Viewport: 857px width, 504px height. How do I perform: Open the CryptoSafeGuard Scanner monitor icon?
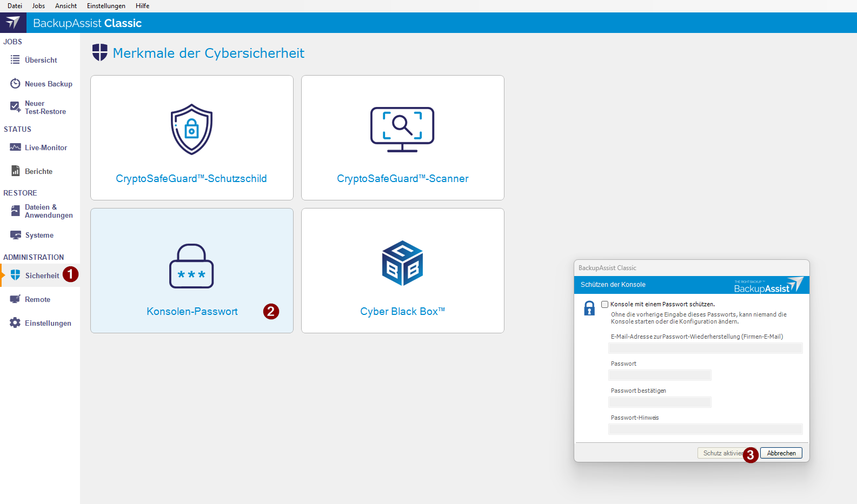[402, 130]
